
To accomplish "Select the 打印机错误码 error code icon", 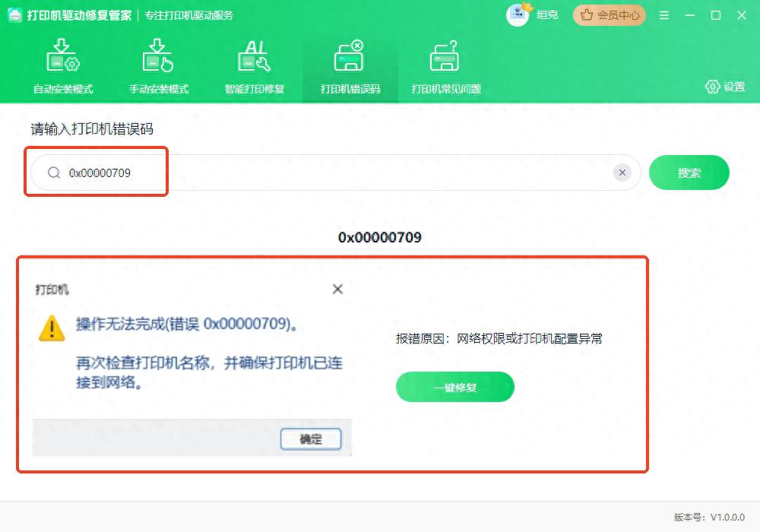I will pyautogui.click(x=350, y=57).
